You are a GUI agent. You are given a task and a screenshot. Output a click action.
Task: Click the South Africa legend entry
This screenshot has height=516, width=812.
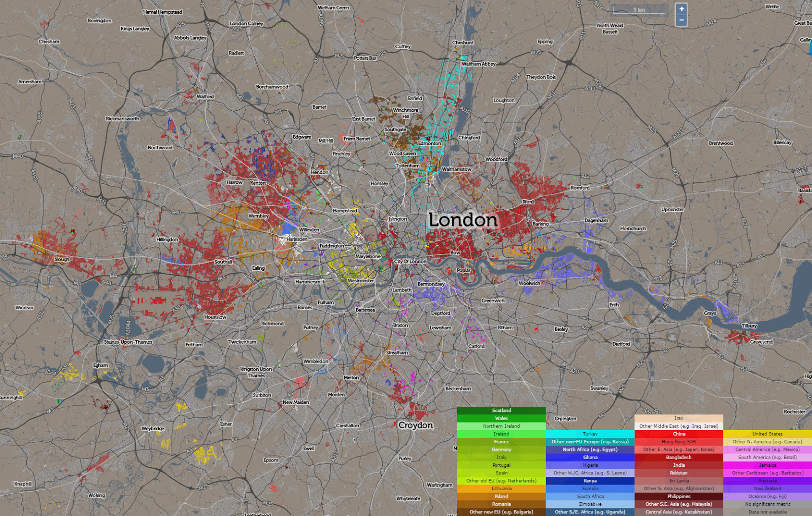point(590,497)
